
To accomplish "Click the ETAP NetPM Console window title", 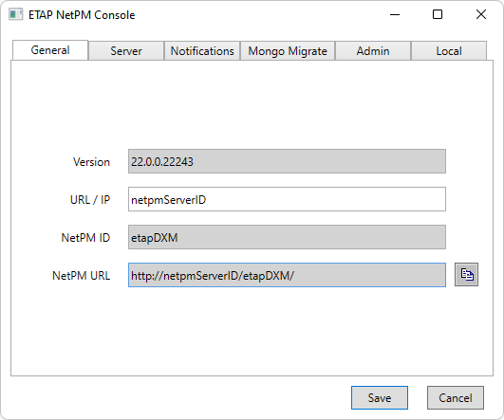I will [x=82, y=15].
